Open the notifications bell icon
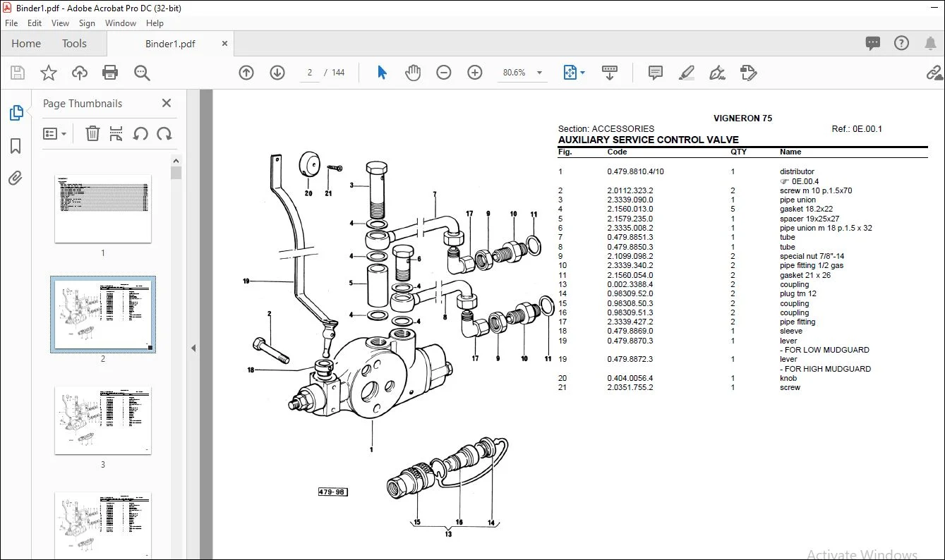The image size is (945, 560). pyautogui.click(x=930, y=43)
